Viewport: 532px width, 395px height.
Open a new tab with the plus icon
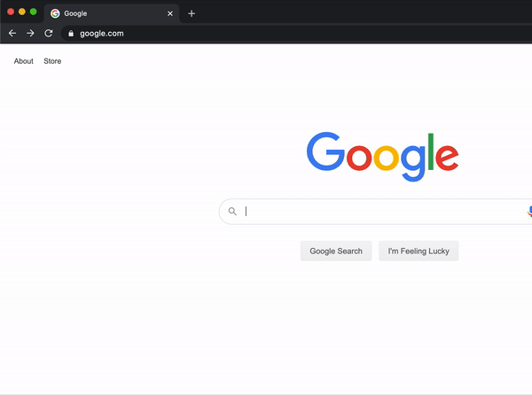click(192, 13)
